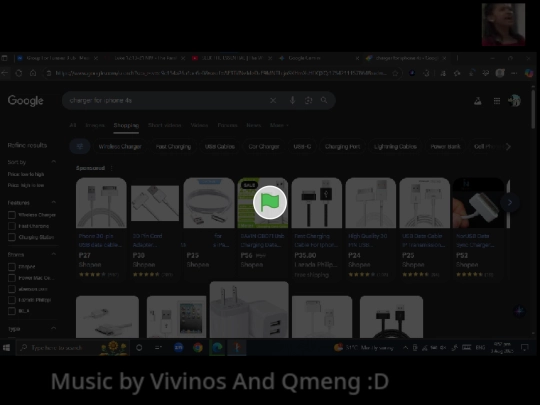
Task: Check the third store checkbox under Stores
Action: coord(12,289)
